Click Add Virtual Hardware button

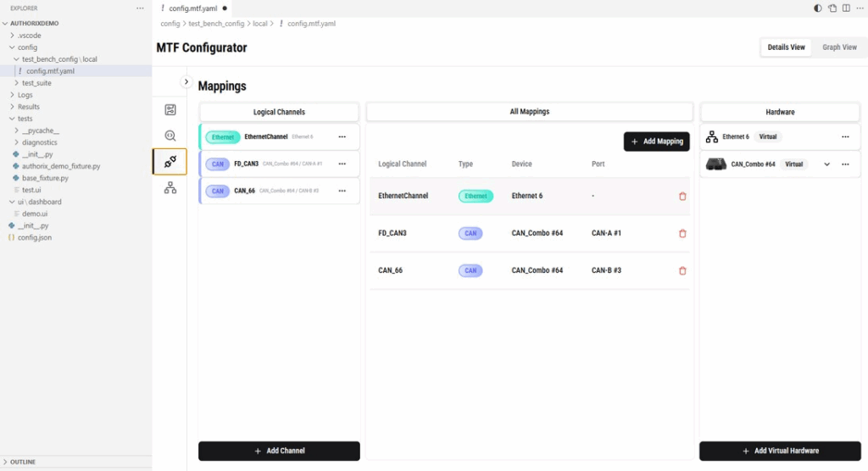[x=780, y=451]
